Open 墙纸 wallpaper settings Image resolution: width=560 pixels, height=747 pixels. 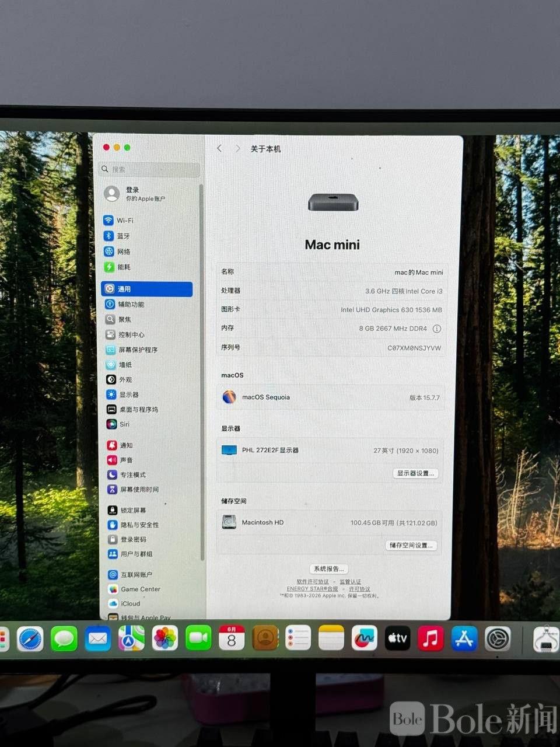point(120,365)
